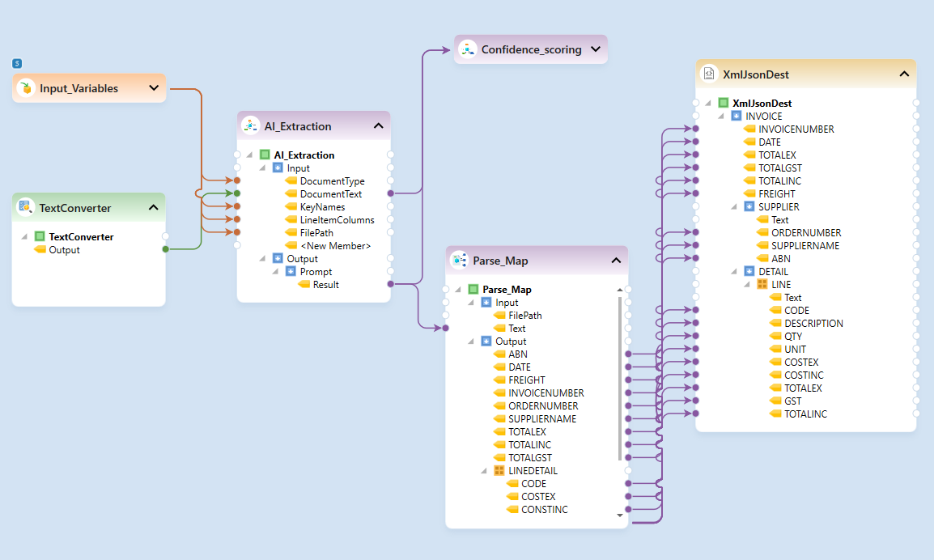Click the small blue S badge icon
Screen dimensions: 934x560
(17, 63)
